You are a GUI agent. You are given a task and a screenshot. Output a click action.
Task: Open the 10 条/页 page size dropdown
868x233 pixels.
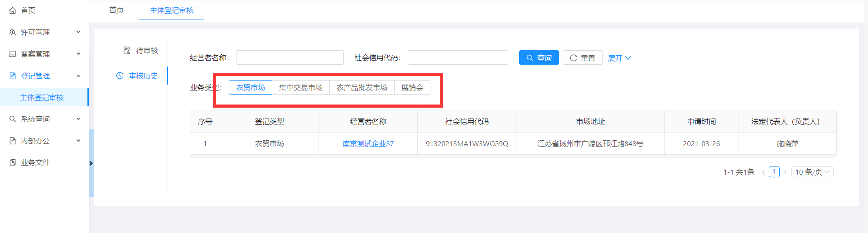click(x=812, y=172)
